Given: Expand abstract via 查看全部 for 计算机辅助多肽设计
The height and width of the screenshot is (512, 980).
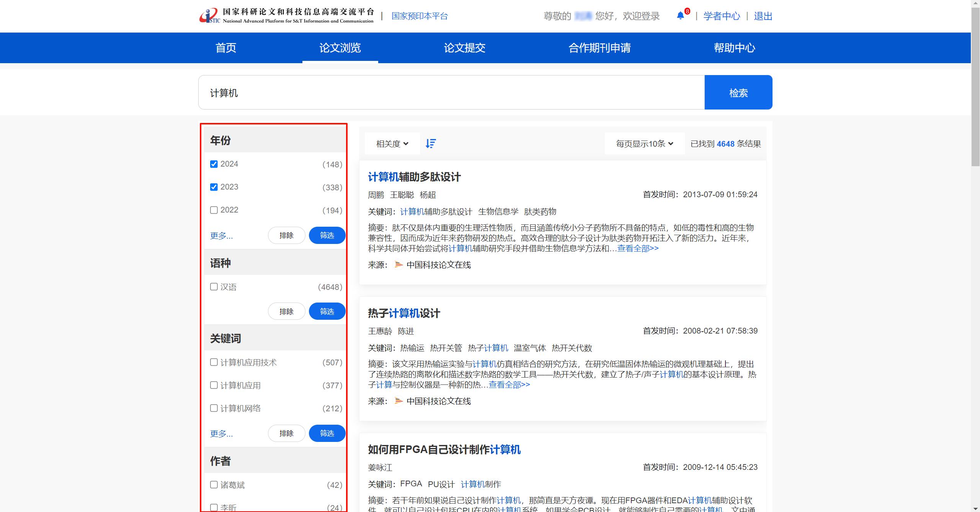Looking at the screenshot, I should tap(638, 249).
